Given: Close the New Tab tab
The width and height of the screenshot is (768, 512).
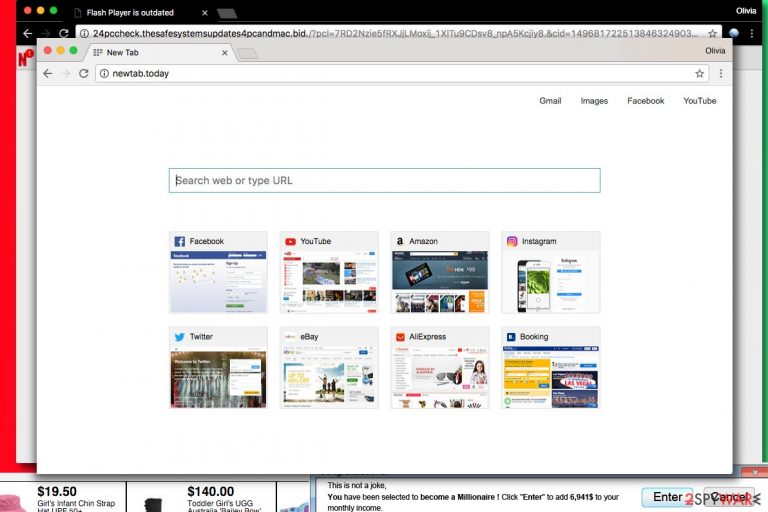Looking at the screenshot, I should point(225,52).
